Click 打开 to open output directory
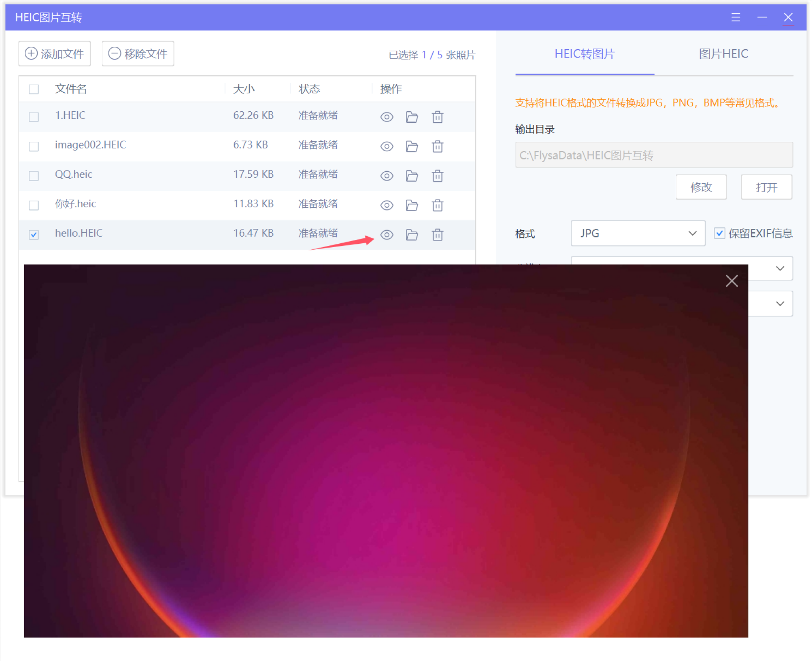The height and width of the screenshot is (661, 812). pyautogui.click(x=766, y=187)
